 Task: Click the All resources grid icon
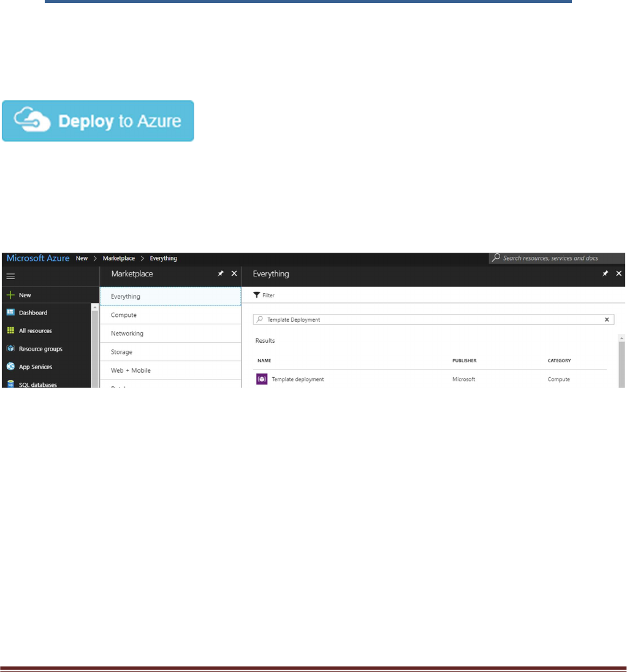[x=10, y=330]
